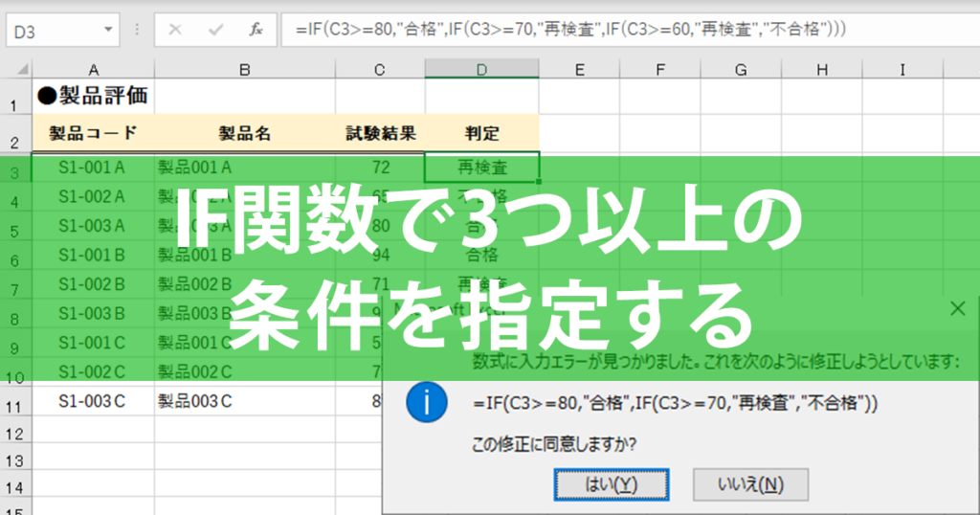Select column G header

pyautogui.click(x=741, y=69)
